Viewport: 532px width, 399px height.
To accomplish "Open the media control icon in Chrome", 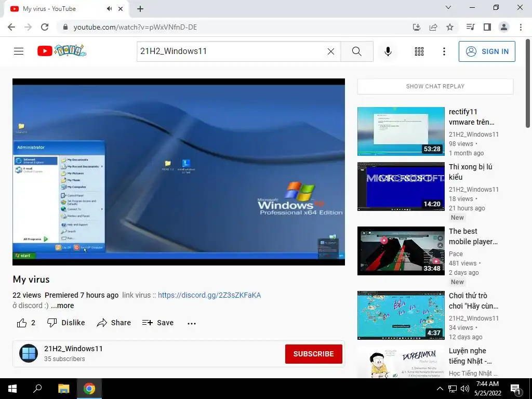I will coord(470,27).
